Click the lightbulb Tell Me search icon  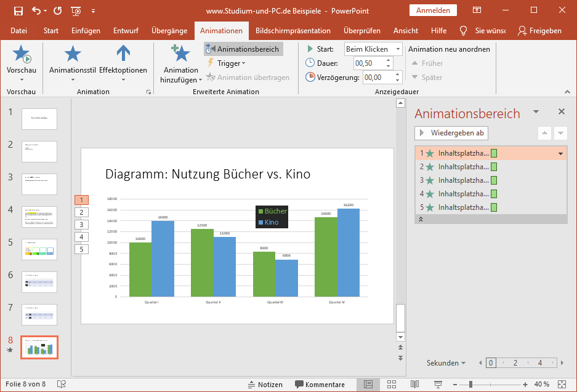(463, 31)
